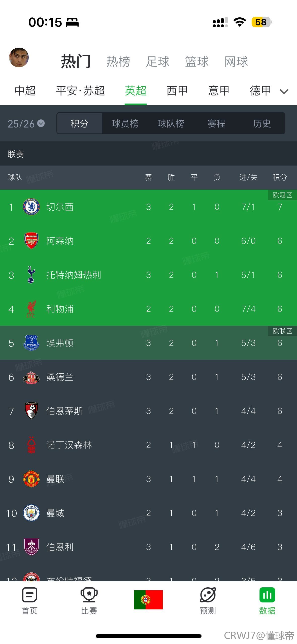The image size is (297, 644).
Task: Select the 数据 chart icon
Action: point(267,595)
